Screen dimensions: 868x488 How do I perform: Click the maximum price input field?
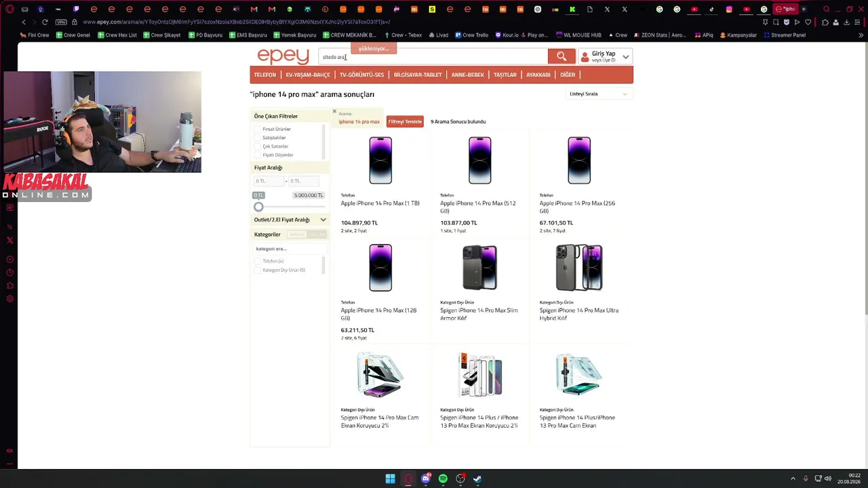coord(303,181)
